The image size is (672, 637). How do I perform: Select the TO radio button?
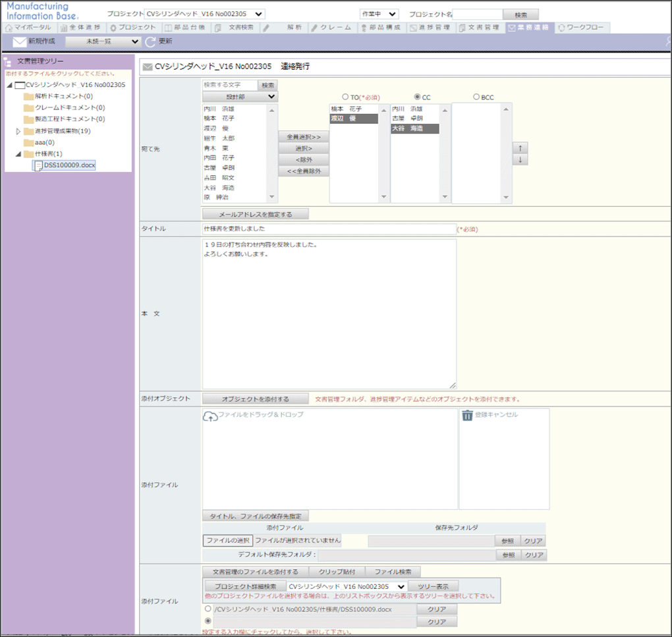345,97
